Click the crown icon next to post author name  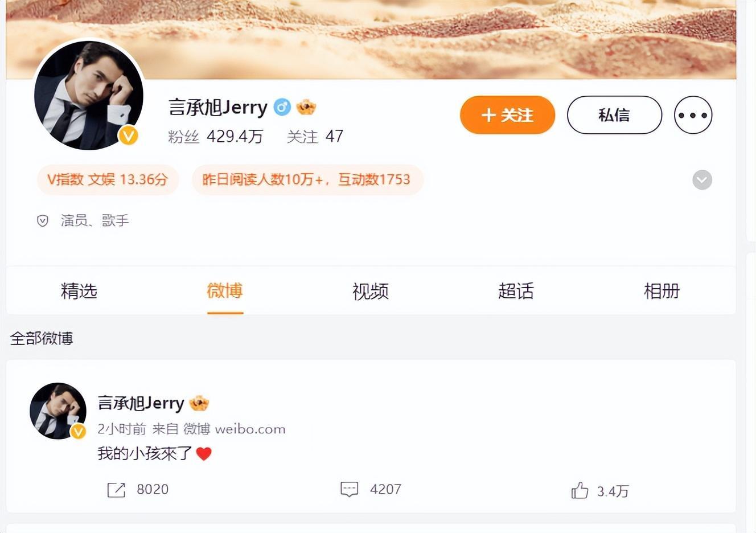tap(199, 403)
